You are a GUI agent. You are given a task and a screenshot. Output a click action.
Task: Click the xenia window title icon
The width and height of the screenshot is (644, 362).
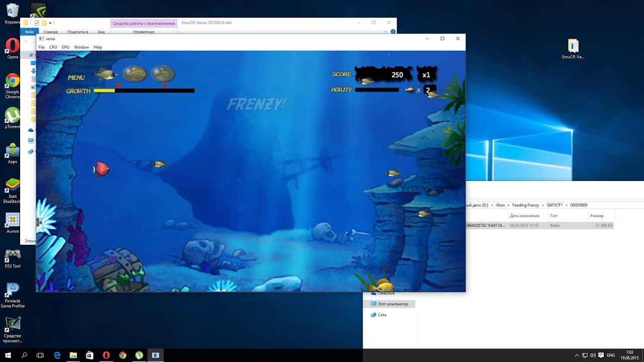[41, 39]
